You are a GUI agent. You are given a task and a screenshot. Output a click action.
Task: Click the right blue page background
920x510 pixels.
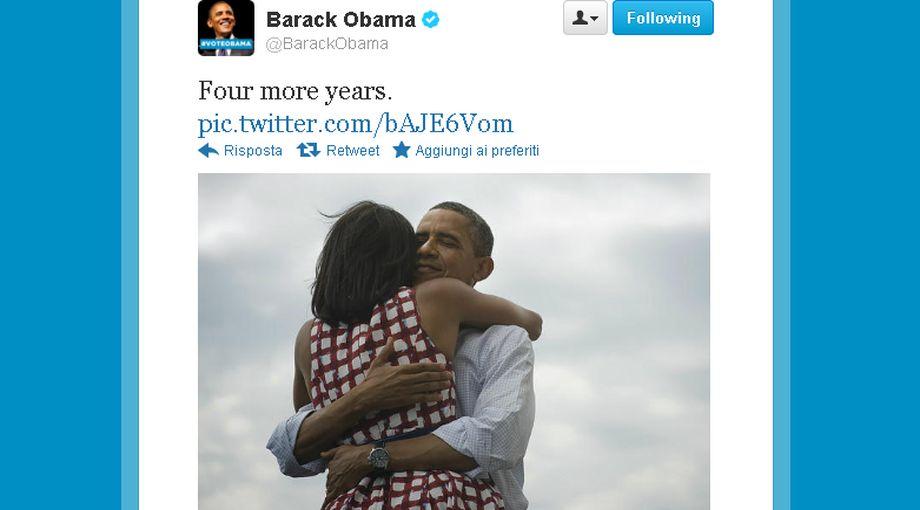855,255
